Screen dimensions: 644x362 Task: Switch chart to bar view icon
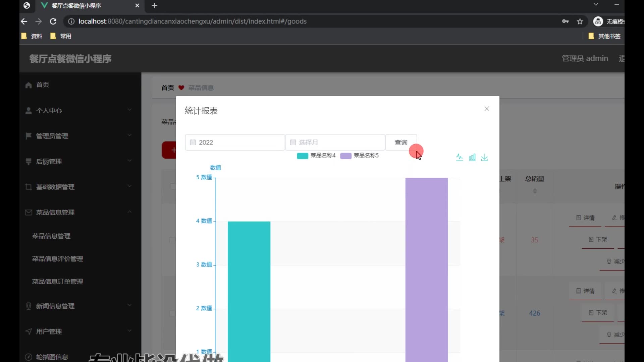(472, 157)
